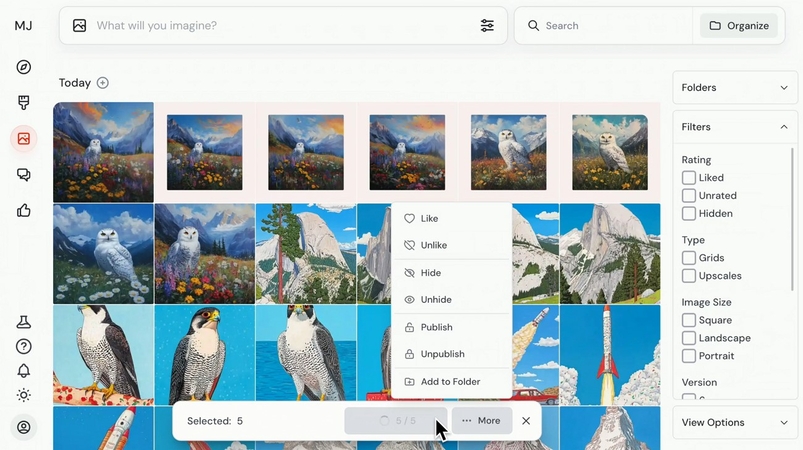Click the Version filter heading

[x=699, y=382]
